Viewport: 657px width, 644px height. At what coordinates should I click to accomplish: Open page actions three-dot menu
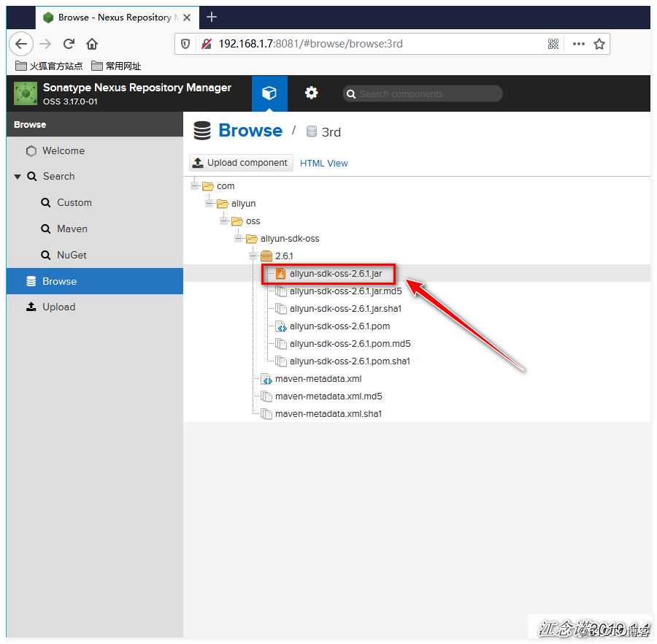(x=578, y=44)
